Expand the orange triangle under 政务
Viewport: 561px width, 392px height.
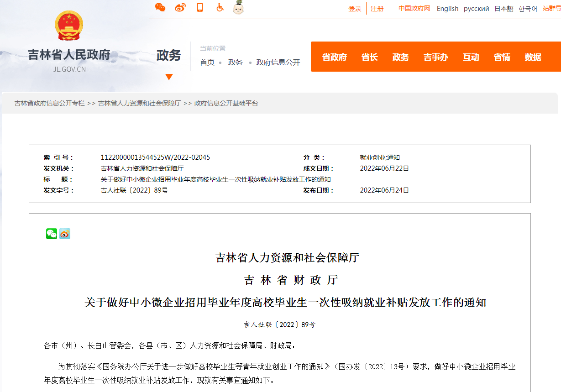click(x=169, y=77)
